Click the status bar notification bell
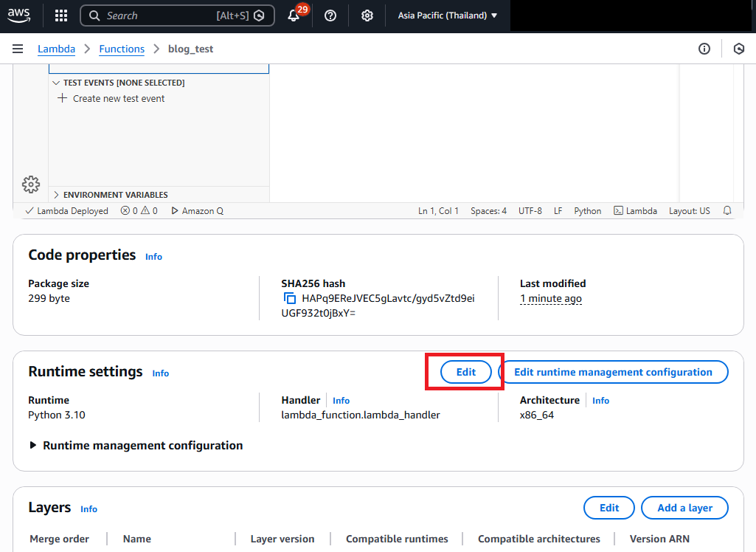Image resolution: width=756 pixels, height=552 pixels. click(x=727, y=211)
